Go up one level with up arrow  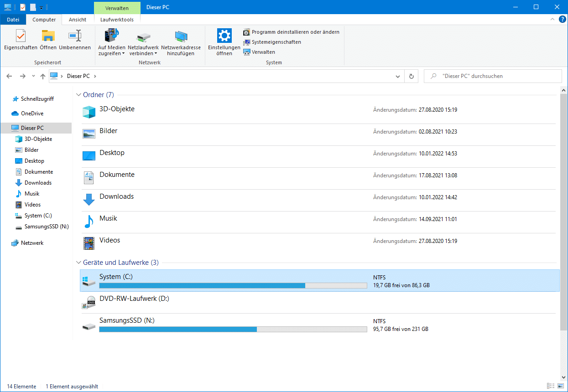(x=43, y=76)
